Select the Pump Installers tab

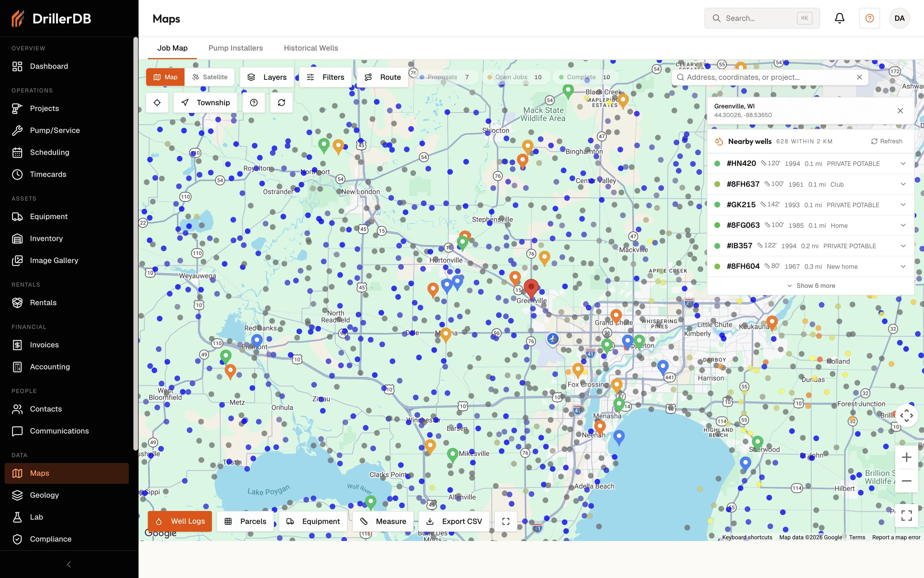[236, 48]
